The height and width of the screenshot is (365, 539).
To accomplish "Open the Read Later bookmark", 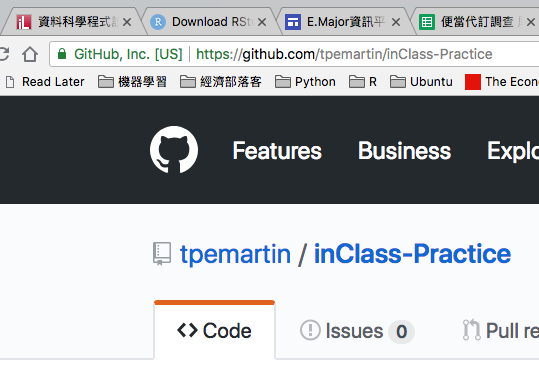I will pos(45,82).
